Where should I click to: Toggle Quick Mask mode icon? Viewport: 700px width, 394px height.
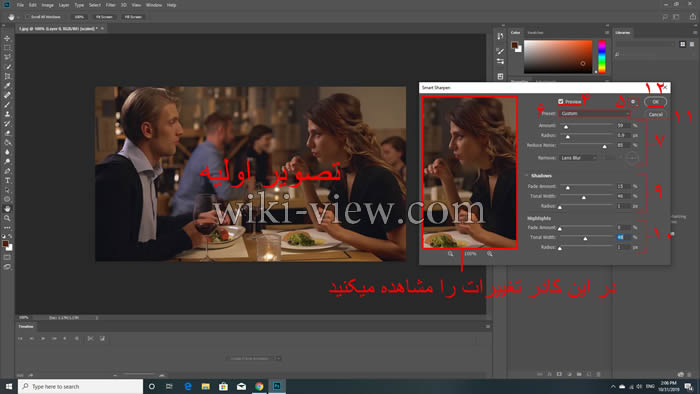[7, 257]
